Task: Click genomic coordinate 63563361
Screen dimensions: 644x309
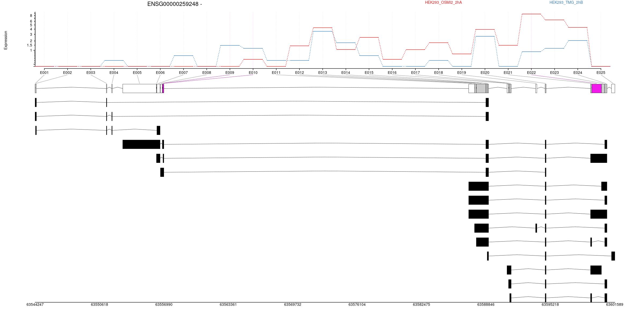Action: click(x=228, y=304)
